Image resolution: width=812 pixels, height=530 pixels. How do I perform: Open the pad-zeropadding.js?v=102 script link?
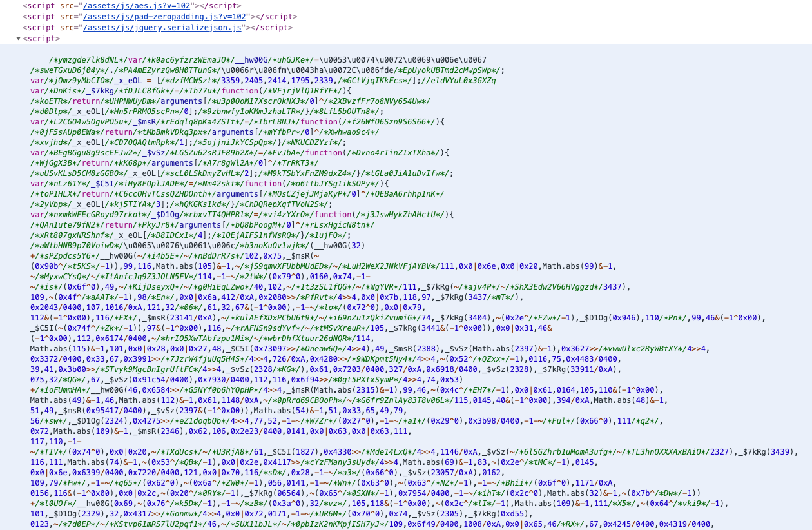click(x=164, y=16)
